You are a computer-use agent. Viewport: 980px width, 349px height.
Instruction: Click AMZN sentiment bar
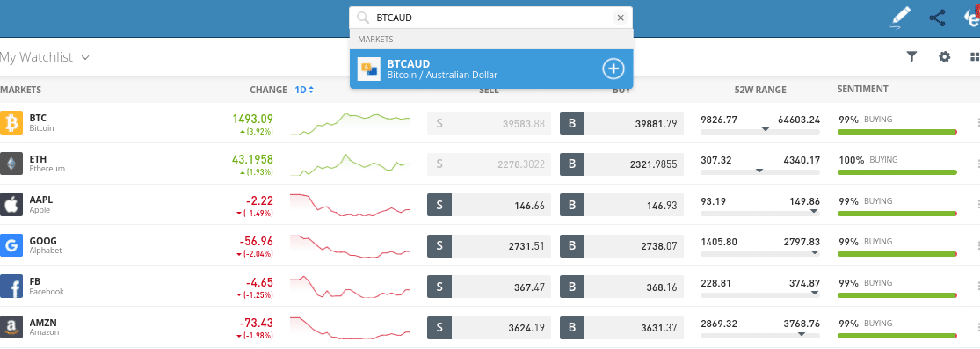click(897, 336)
